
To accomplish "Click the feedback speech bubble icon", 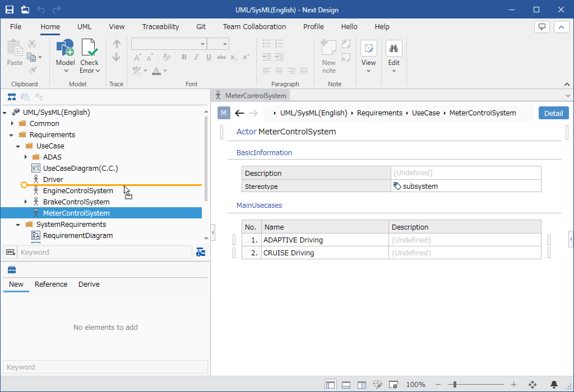I will tap(542, 27).
